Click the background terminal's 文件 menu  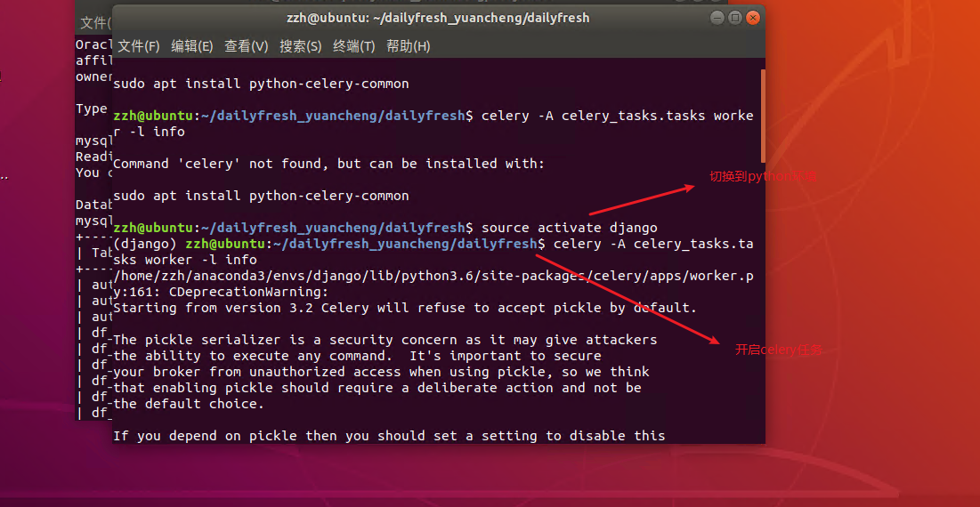pos(93,22)
